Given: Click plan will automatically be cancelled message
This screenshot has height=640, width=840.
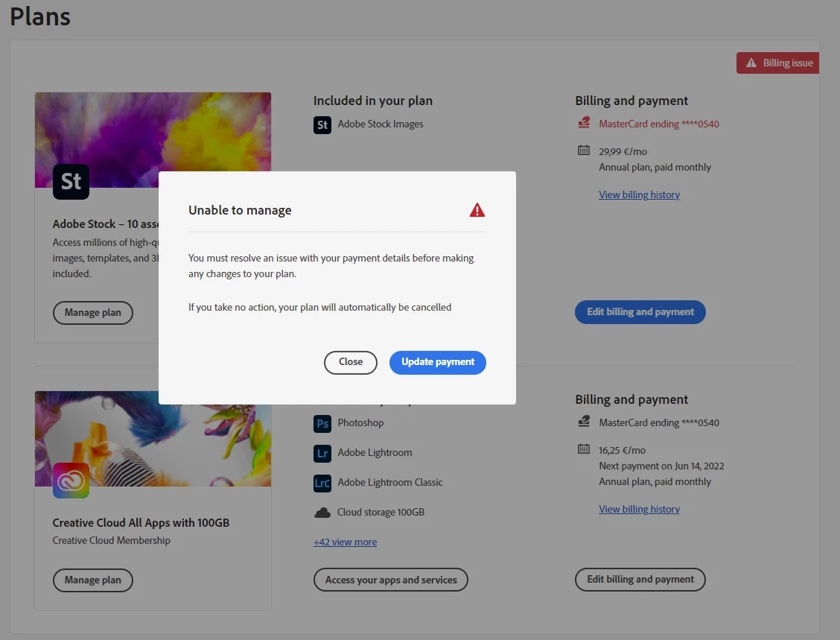Looking at the screenshot, I should 319,307.
